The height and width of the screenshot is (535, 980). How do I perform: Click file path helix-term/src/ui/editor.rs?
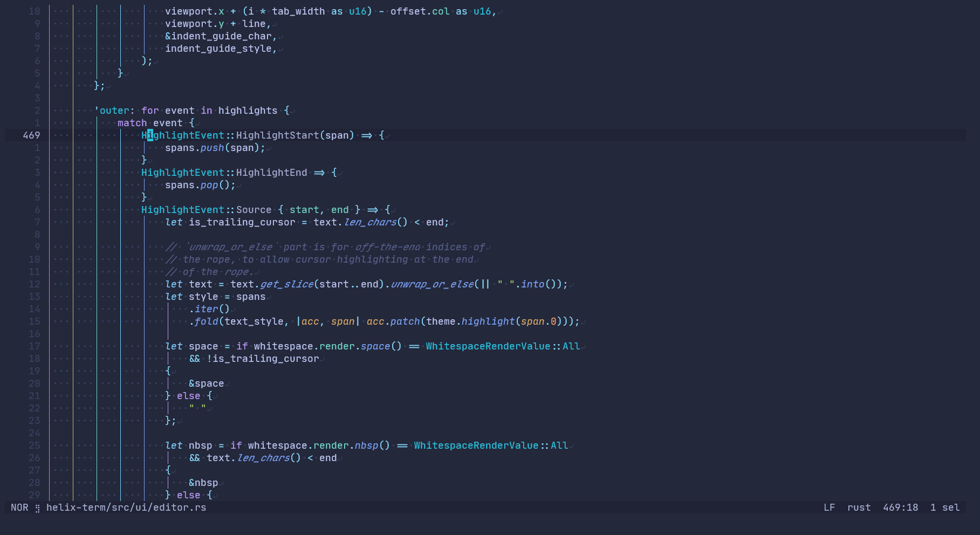[x=126, y=507]
